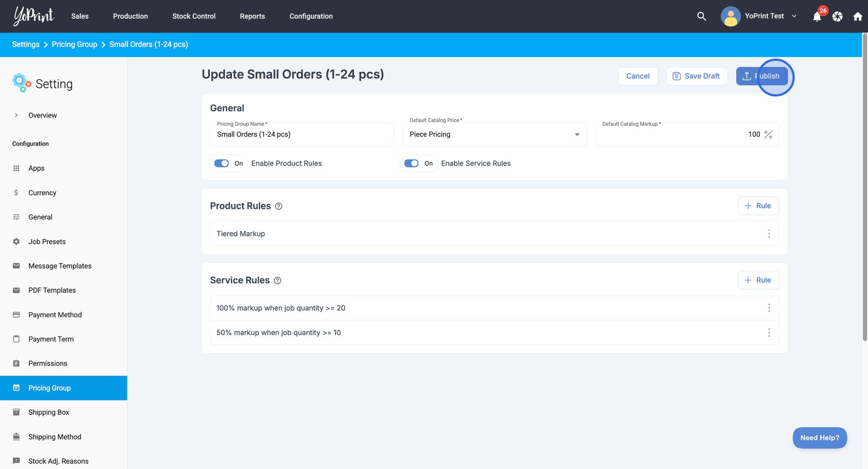This screenshot has width=868, height=469.
Task: Open the Production menu
Action: 130,16
